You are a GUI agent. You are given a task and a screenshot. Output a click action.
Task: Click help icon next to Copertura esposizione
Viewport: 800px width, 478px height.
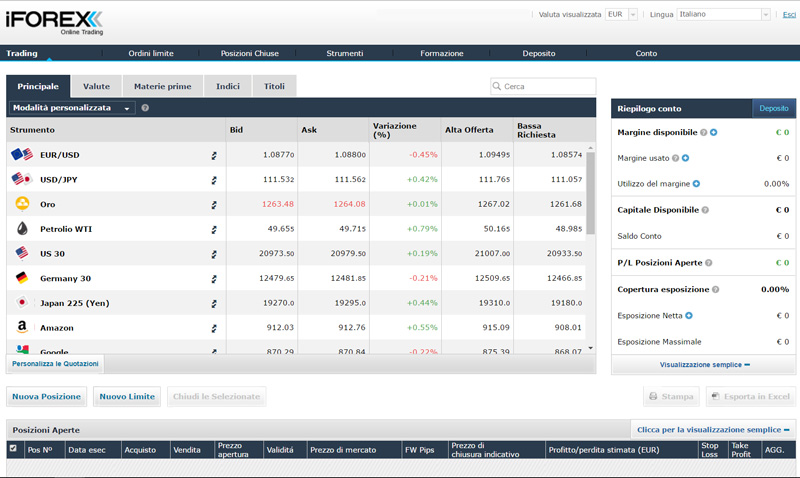(716, 289)
